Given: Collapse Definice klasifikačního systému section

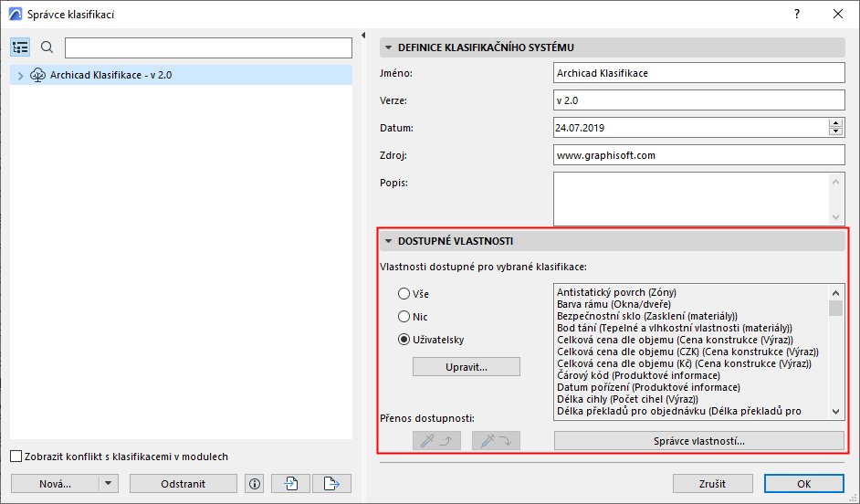Looking at the screenshot, I should [x=388, y=47].
